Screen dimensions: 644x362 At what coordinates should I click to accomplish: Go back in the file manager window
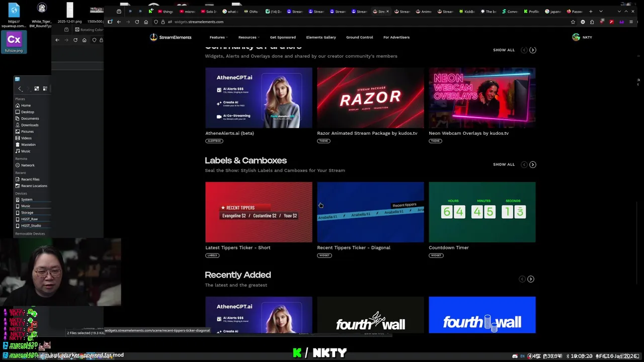[x=20, y=88]
